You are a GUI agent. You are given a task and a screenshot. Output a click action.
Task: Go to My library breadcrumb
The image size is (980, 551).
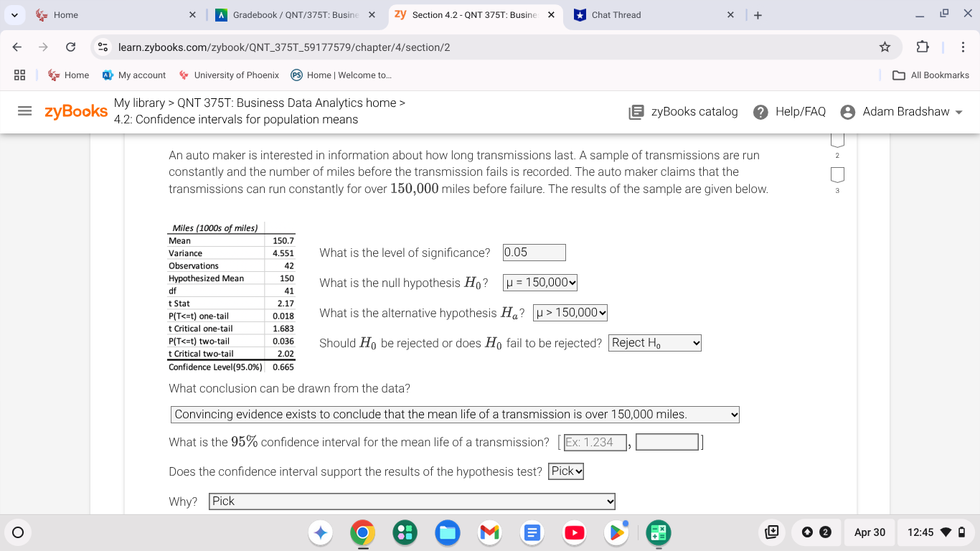pos(139,103)
